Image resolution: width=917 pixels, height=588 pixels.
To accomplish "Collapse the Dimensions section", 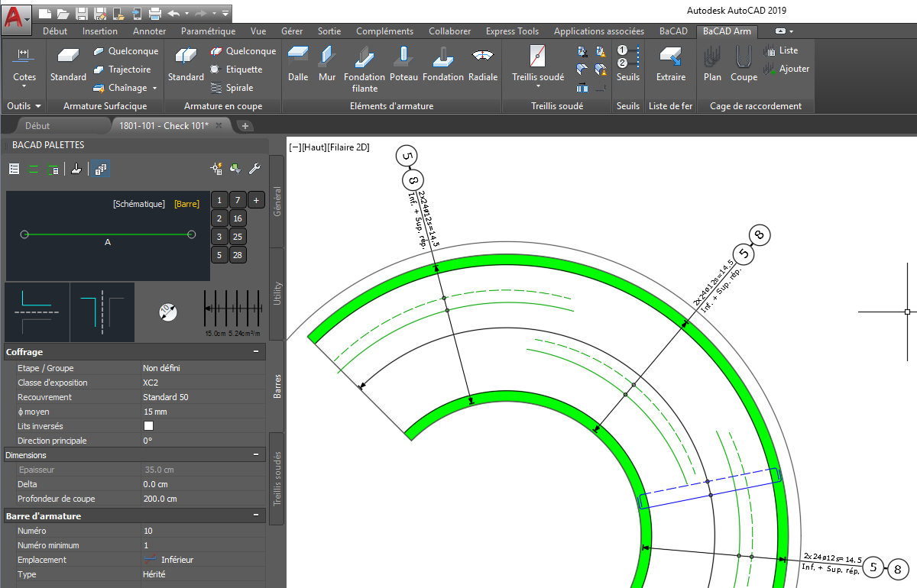I will pyautogui.click(x=255, y=455).
